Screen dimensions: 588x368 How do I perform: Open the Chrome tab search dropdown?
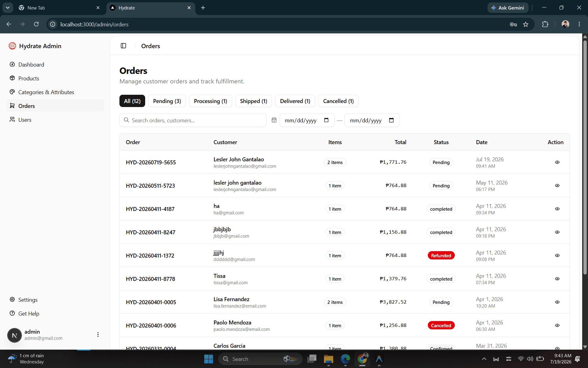click(8, 8)
